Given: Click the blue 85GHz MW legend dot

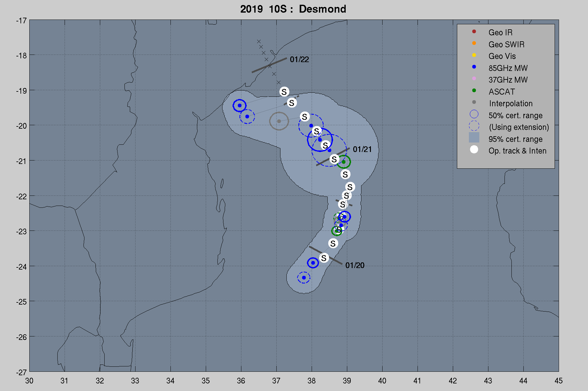Looking at the screenshot, I should 474,67.
